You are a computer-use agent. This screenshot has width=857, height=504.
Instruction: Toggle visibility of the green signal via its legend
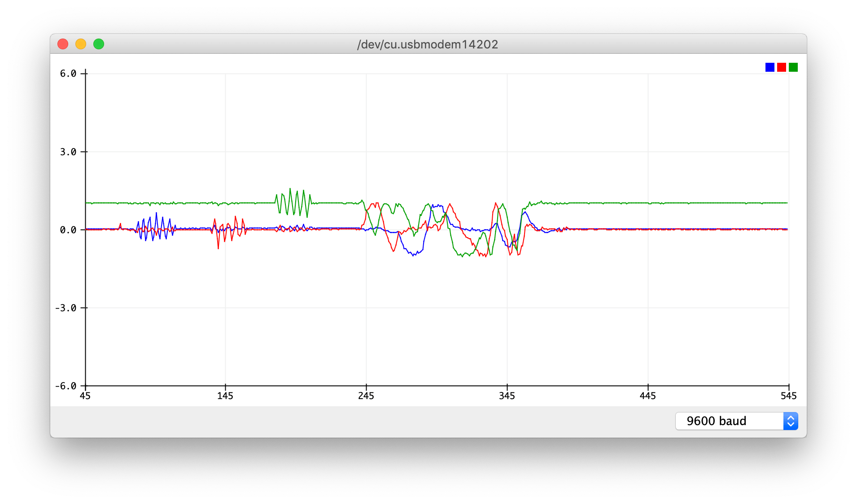click(x=793, y=67)
